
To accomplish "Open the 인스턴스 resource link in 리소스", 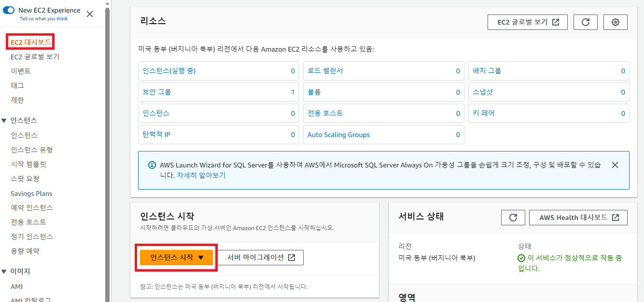I will click(x=156, y=113).
